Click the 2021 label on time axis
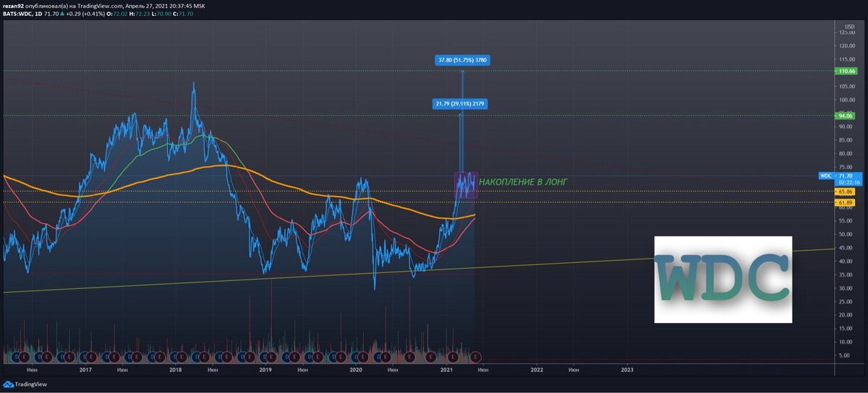This screenshot has height=393, width=868. (x=446, y=369)
